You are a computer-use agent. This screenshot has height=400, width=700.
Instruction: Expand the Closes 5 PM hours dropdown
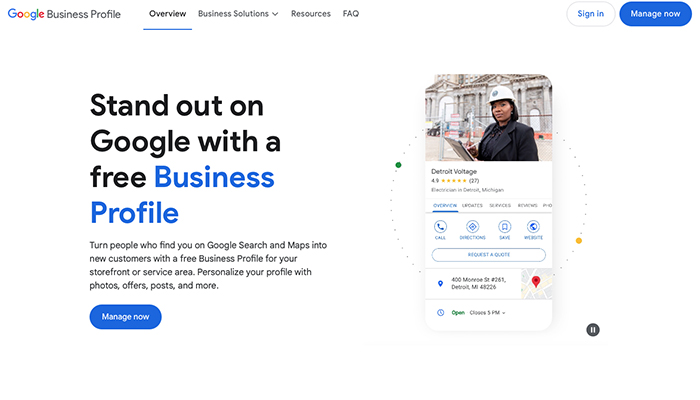pyautogui.click(x=488, y=313)
